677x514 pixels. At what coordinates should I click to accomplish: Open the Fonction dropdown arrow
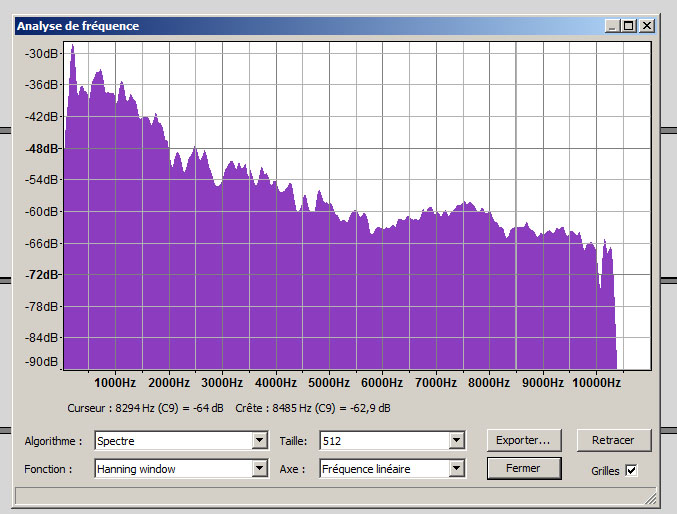coord(259,468)
